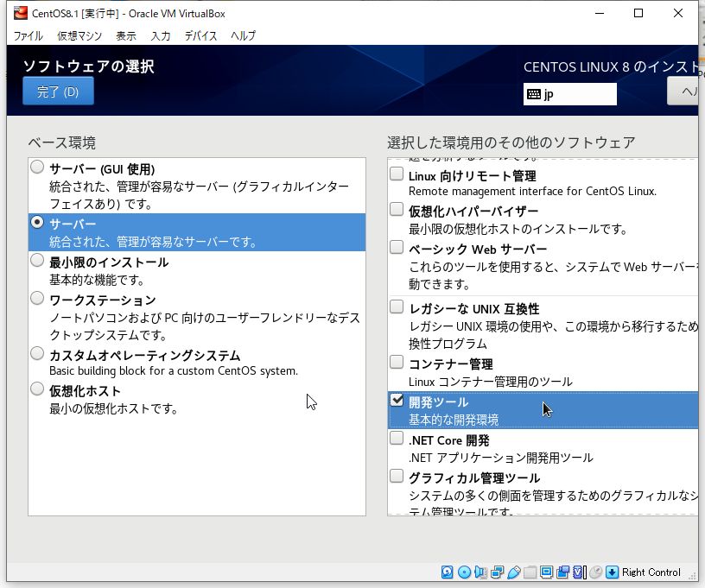Screen dimensions: 705x588
Task: Click the audio status icon
Action: (480, 572)
